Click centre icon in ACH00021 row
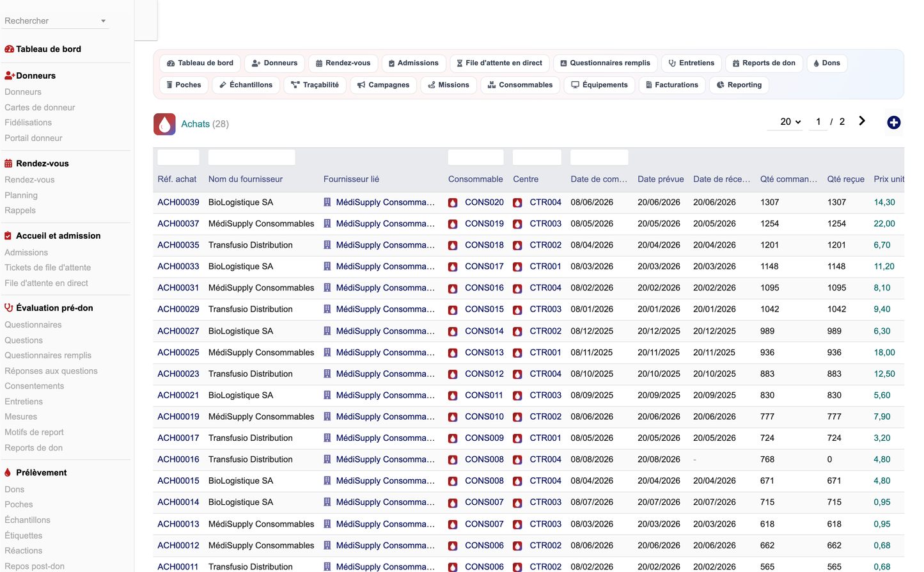This screenshot has height=572, width=924. tap(517, 395)
